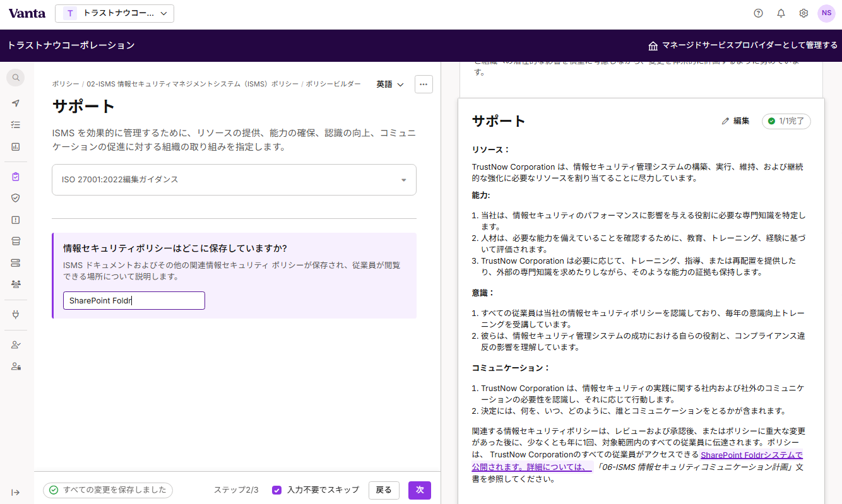Toggle the 入力不要でスキップ checkbox
The image size is (842, 504).
276,490
